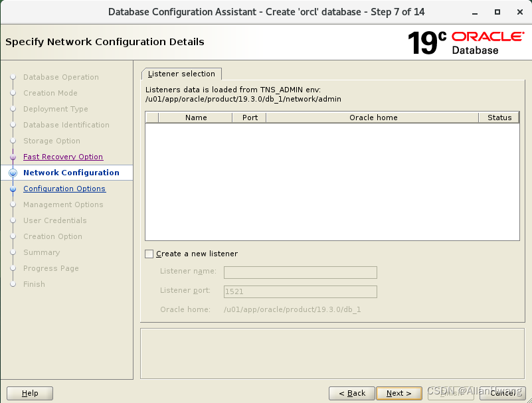Click the Finish step bullet icon

pyautogui.click(x=13, y=284)
